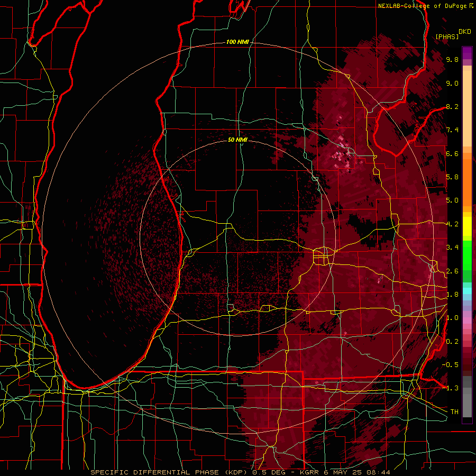This screenshot has height=476, width=476.
Task: Click the 1.0 scale value
Action: click(x=452, y=318)
